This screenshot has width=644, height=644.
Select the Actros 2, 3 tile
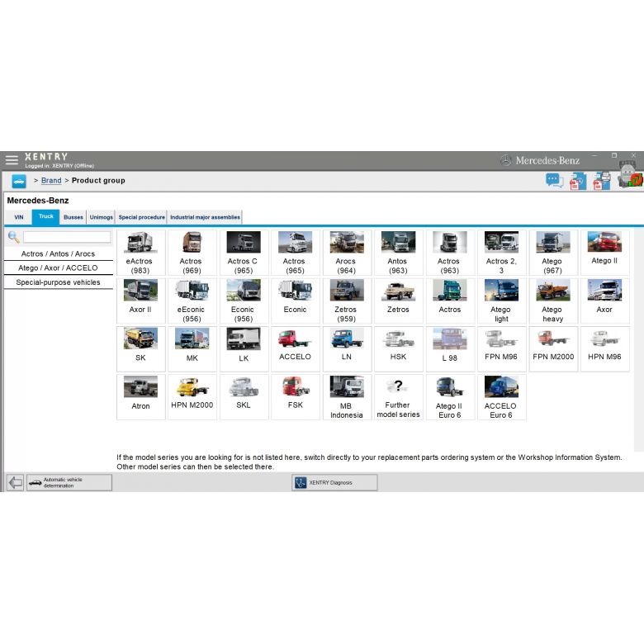[x=501, y=253]
